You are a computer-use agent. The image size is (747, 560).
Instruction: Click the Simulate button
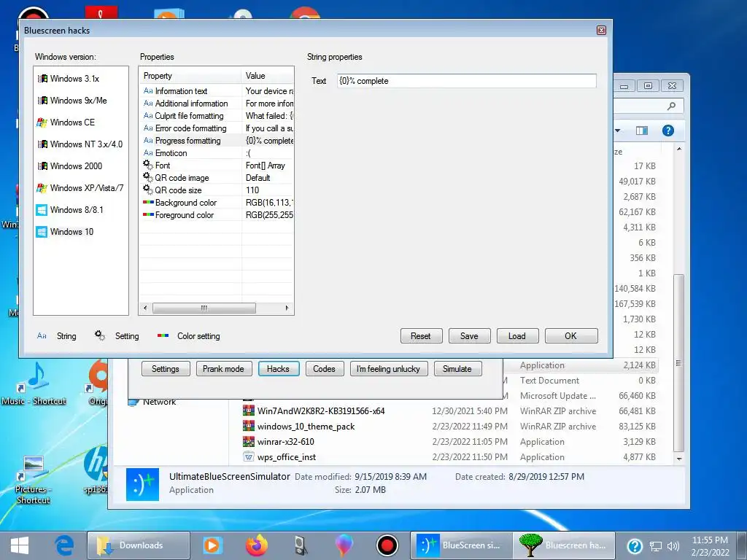coord(457,368)
